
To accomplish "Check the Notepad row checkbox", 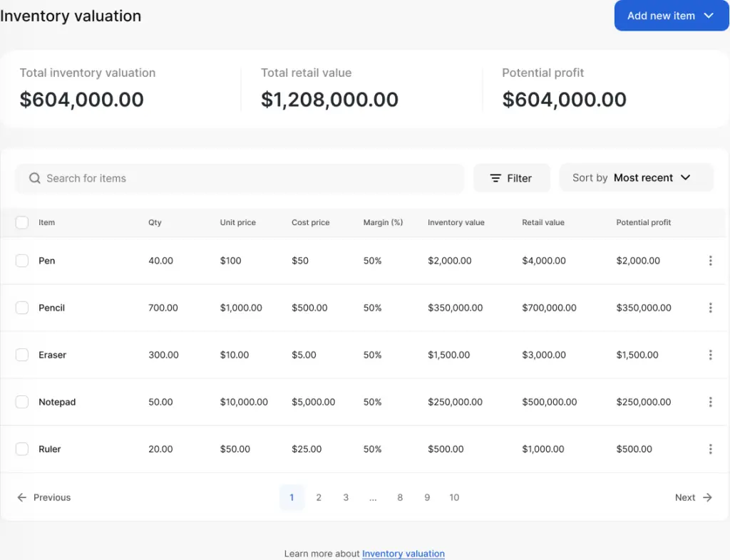I will point(21,402).
